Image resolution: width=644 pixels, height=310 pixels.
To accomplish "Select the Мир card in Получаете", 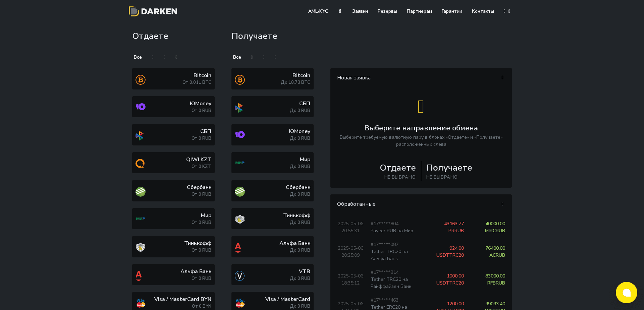I will [x=272, y=163].
